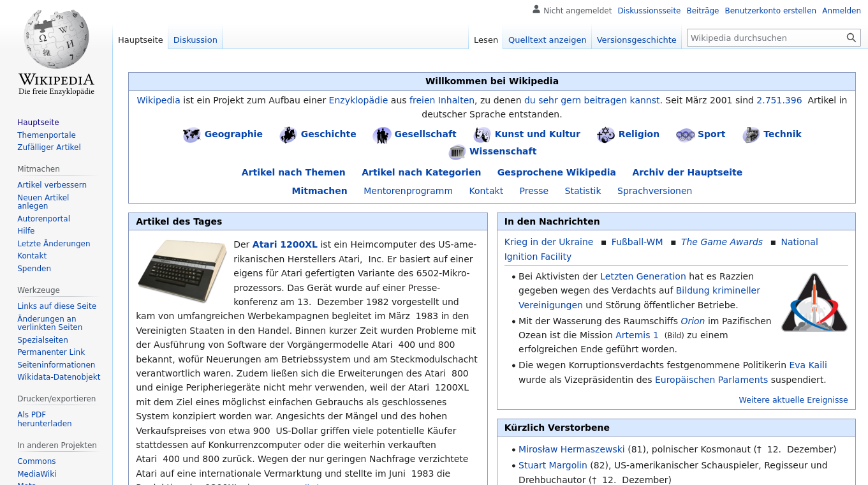
Task: Open the Atari 1200XL computer thumbnail
Action: coord(182,271)
